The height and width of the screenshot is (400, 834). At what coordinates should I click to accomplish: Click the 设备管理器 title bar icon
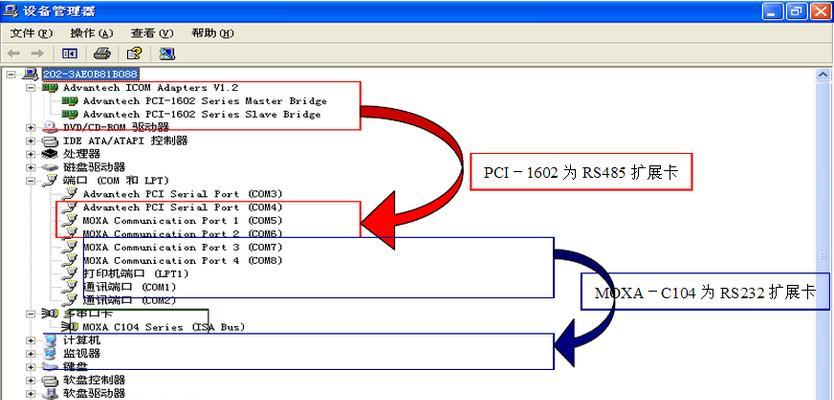11,10
